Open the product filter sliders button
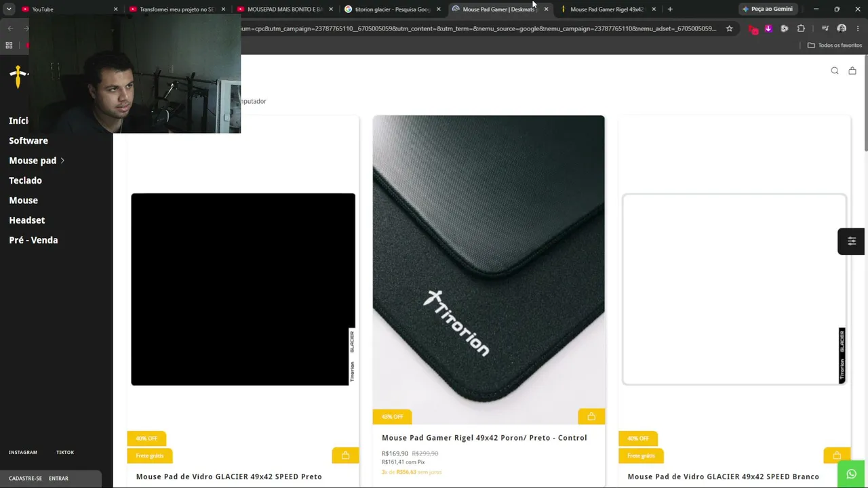The width and height of the screenshot is (868, 488). 851,241
